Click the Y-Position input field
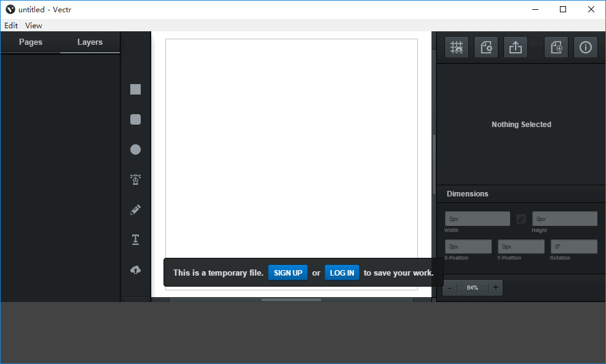 [x=521, y=246]
